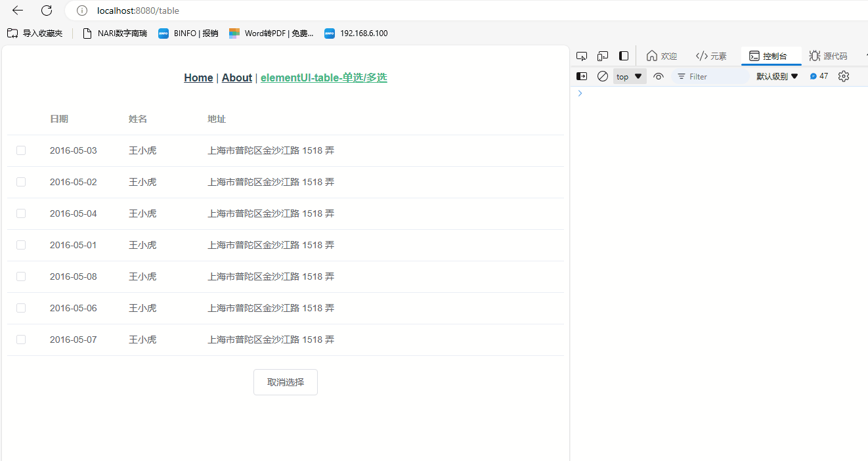Click 王小虎 in the 2016-05-02 row

142,182
